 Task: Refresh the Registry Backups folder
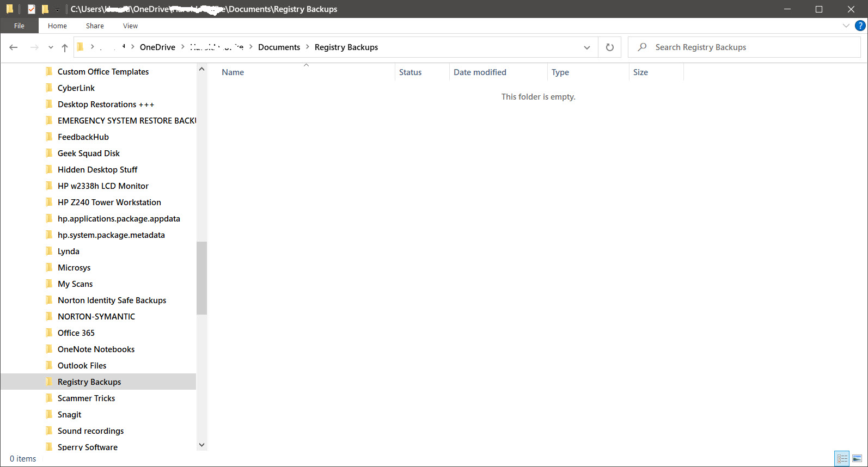click(x=609, y=47)
